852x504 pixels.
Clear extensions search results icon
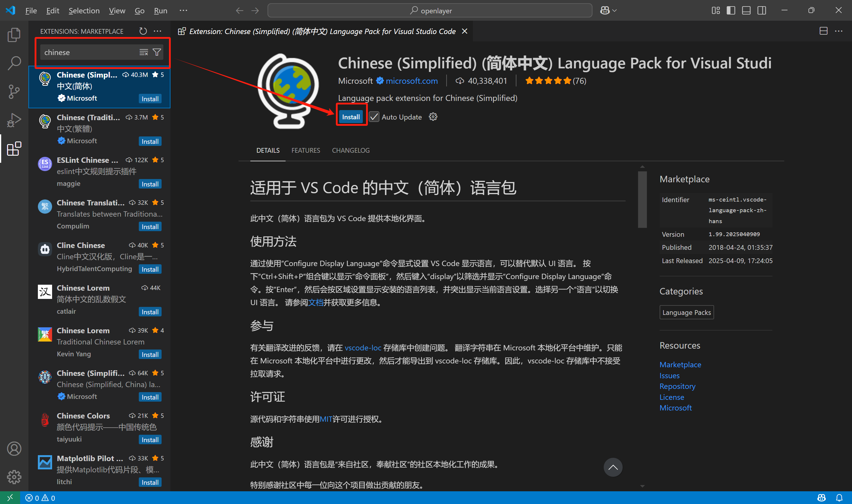click(144, 52)
